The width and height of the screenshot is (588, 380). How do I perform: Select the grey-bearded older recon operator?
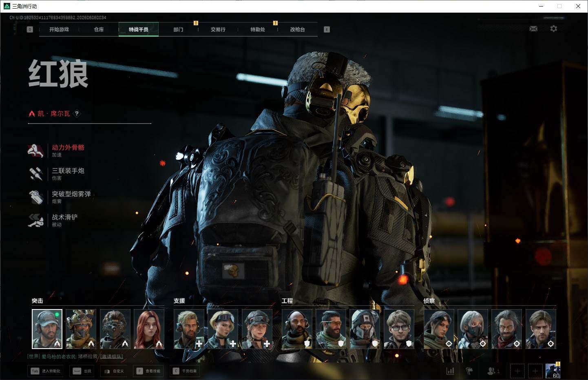click(x=506, y=329)
